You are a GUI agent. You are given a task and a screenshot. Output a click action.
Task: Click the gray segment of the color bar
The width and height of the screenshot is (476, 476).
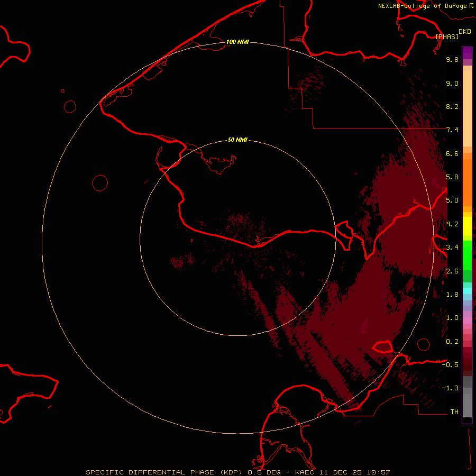point(467,397)
